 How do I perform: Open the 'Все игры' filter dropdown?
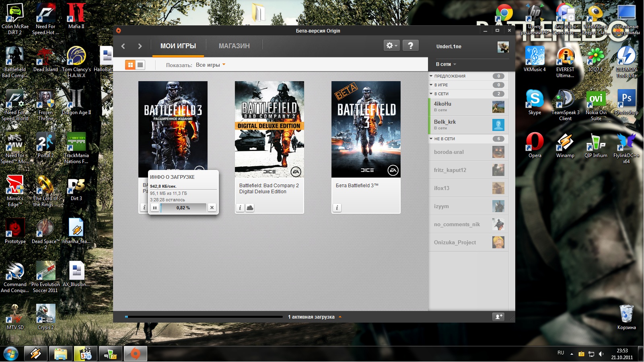click(210, 65)
